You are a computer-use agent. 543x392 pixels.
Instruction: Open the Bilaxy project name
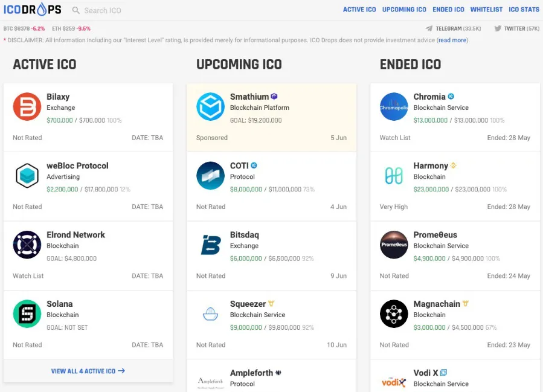58,97
